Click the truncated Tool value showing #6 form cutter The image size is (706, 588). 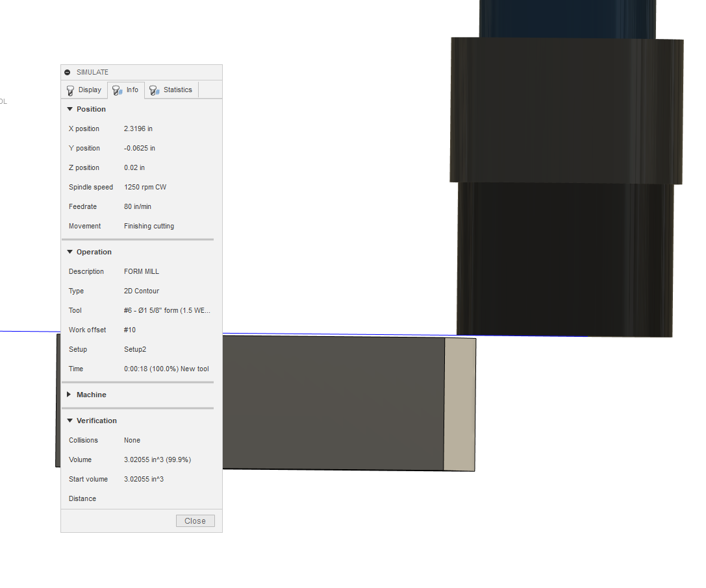(x=167, y=310)
